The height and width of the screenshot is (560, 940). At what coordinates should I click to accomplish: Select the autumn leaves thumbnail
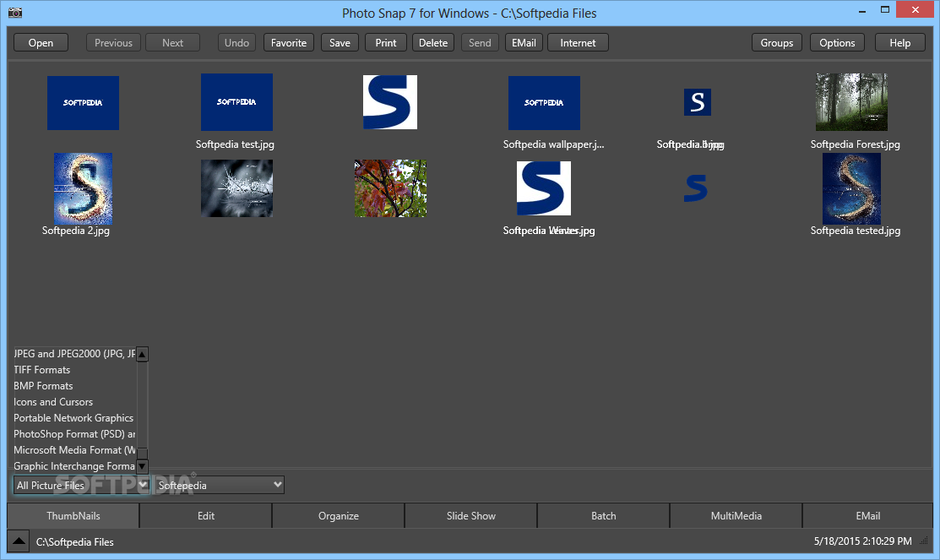pyautogui.click(x=390, y=188)
